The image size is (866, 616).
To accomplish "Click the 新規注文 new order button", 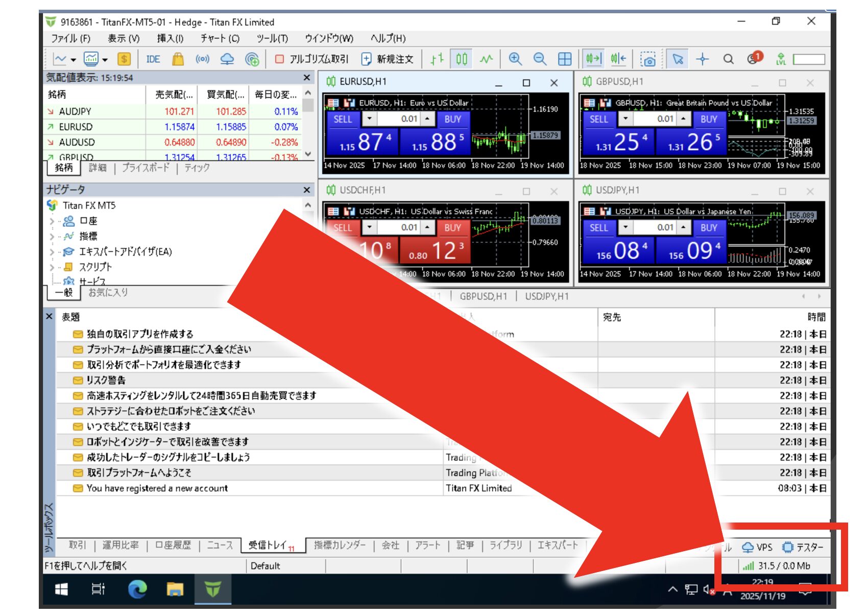I will (388, 59).
